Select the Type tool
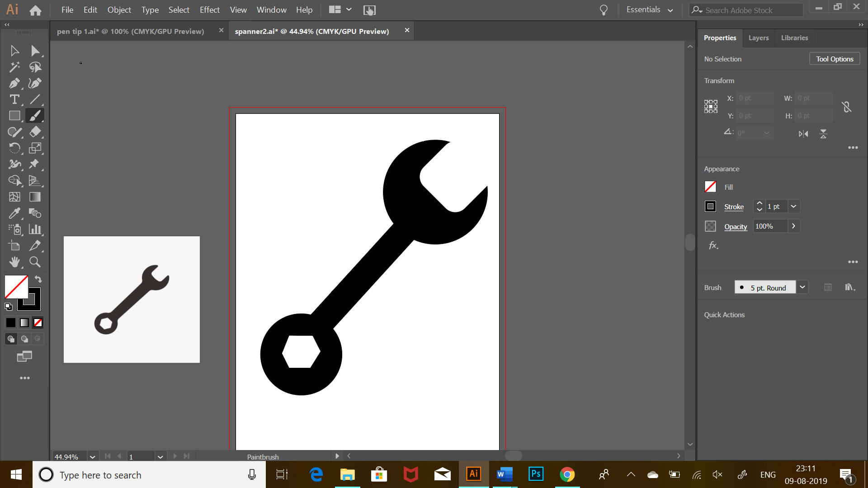This screenshot has height=488, width=868. pos(14,99)
